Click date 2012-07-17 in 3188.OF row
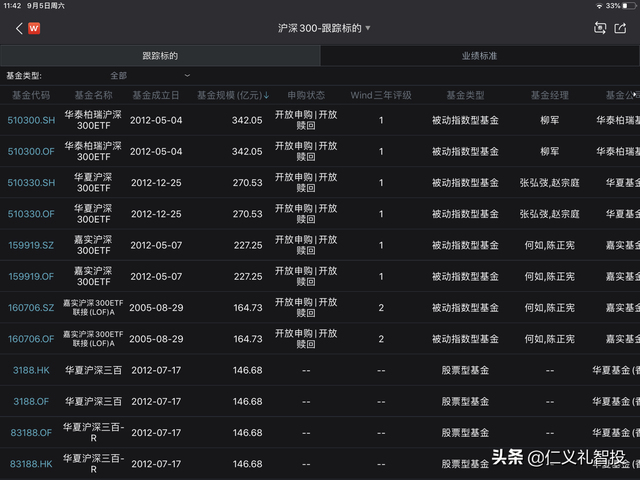The height and width of the screenshot is (480, 640). point(156,401)
